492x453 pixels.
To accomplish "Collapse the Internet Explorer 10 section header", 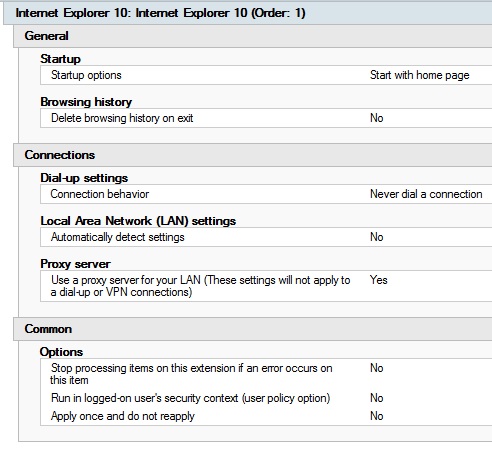I will click(248, 13).
